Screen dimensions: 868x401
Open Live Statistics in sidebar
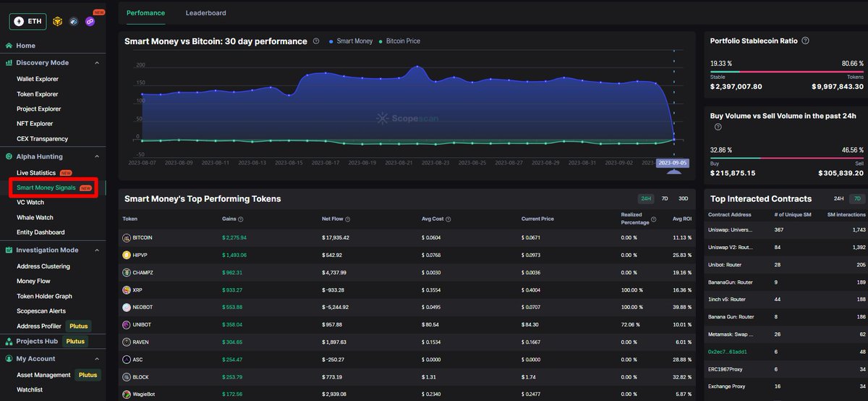pyautogui.click(x=36, y=173)
